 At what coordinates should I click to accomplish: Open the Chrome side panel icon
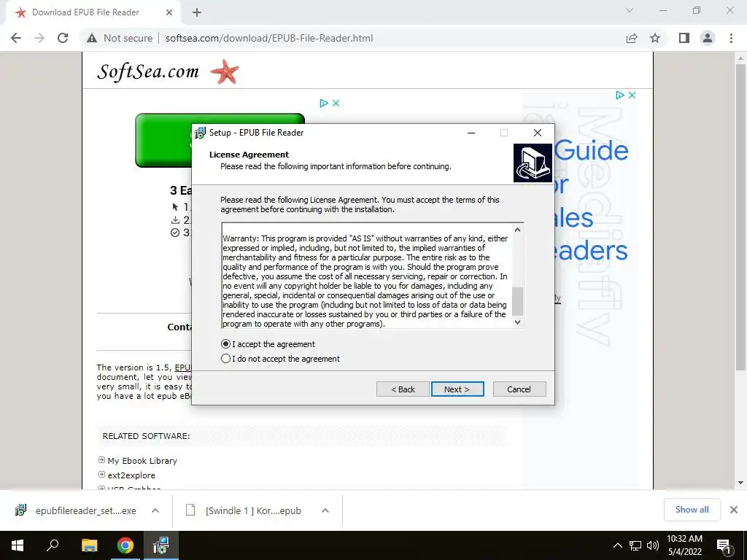[684, 38]
